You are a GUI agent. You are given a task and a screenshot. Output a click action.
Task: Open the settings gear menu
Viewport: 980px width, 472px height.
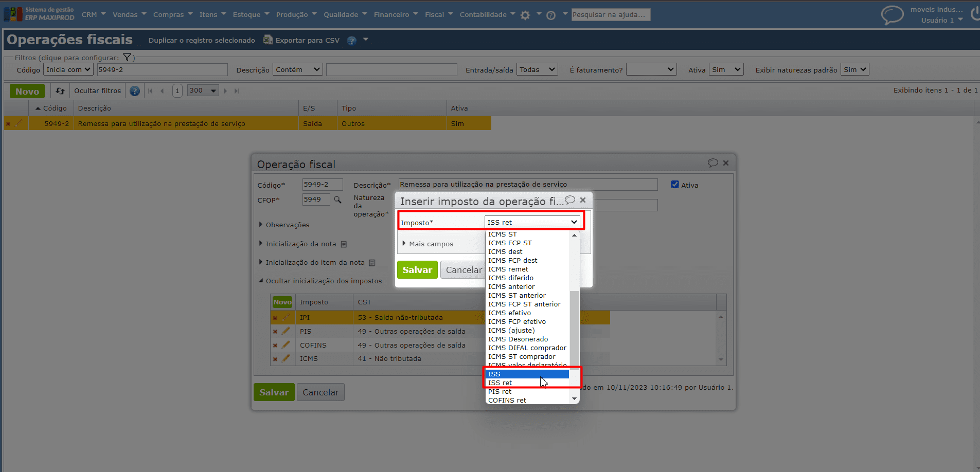pos(525,15)
